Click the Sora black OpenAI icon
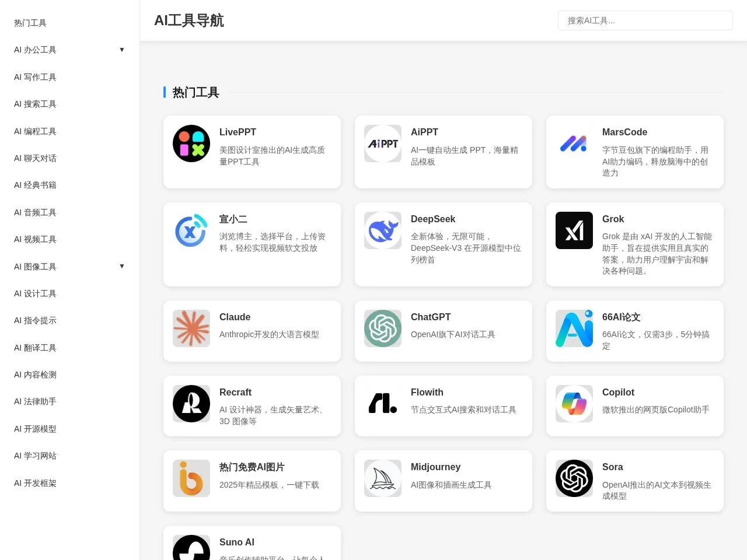Viewport: 747px width, 560px height. (x=574, y=478)
